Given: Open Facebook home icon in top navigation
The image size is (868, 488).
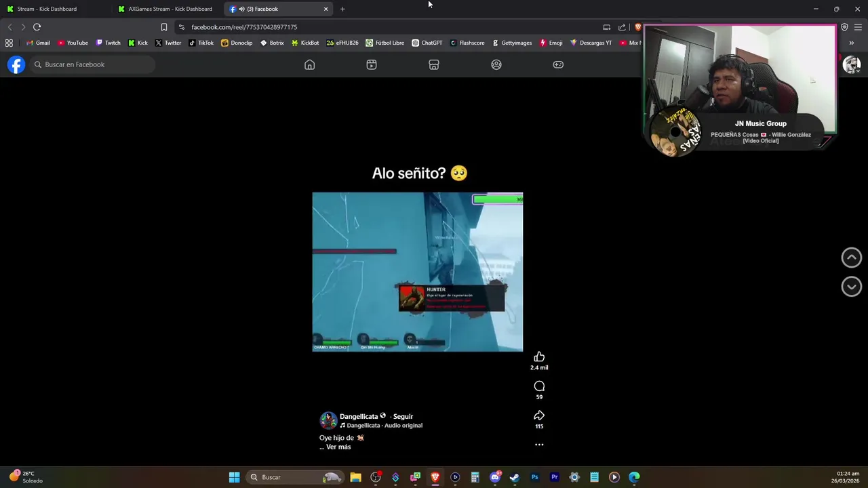Looking at the screenshot, I should coord(309,64).
